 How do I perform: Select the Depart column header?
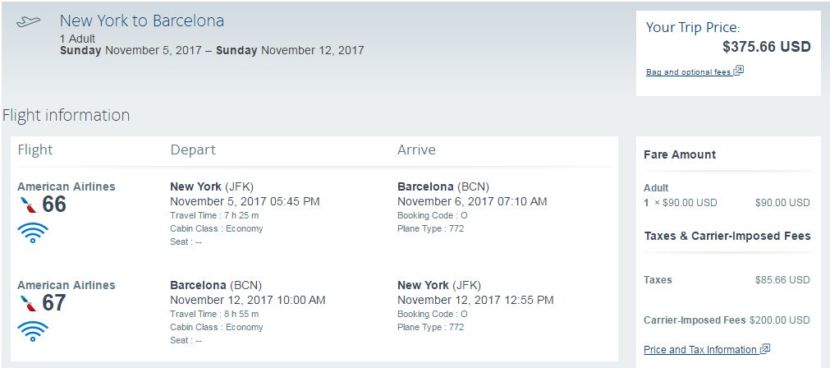[x=193, y=150]
